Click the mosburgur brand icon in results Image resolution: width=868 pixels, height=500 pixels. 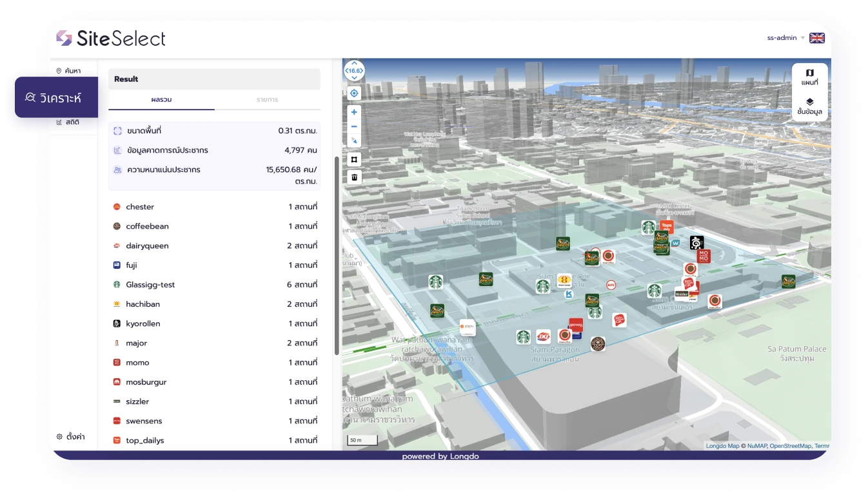pos(117,382)
